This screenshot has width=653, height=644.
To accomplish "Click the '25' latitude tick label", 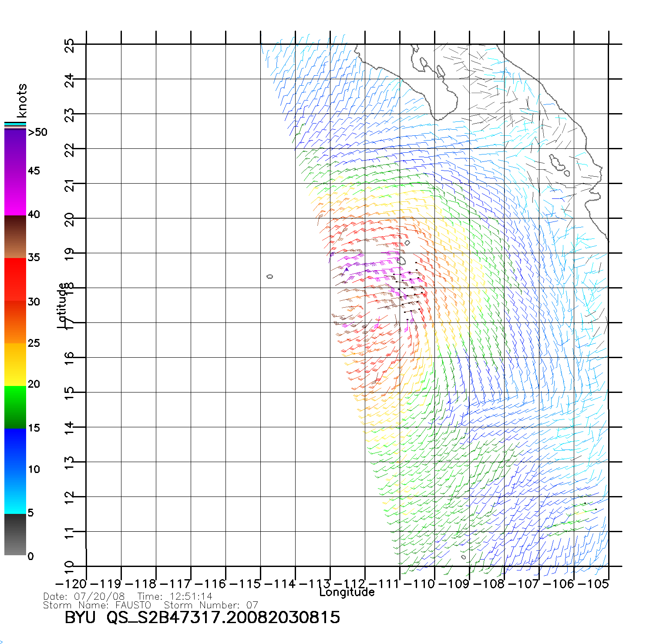I will tap(70, 45).
